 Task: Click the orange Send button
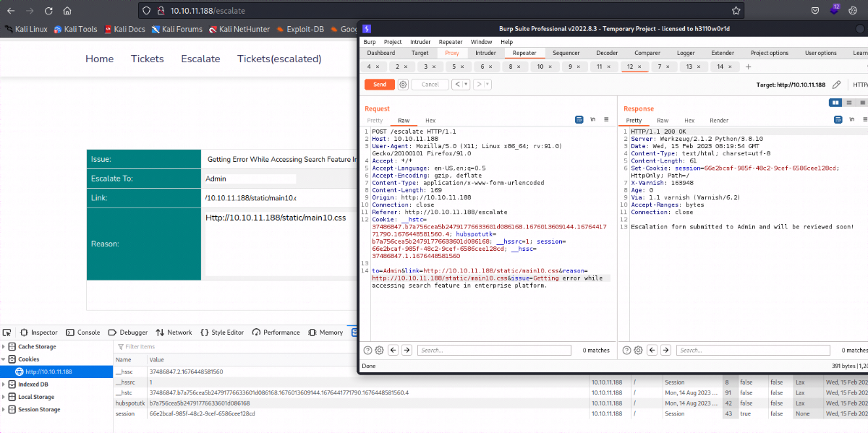point(379,85)
